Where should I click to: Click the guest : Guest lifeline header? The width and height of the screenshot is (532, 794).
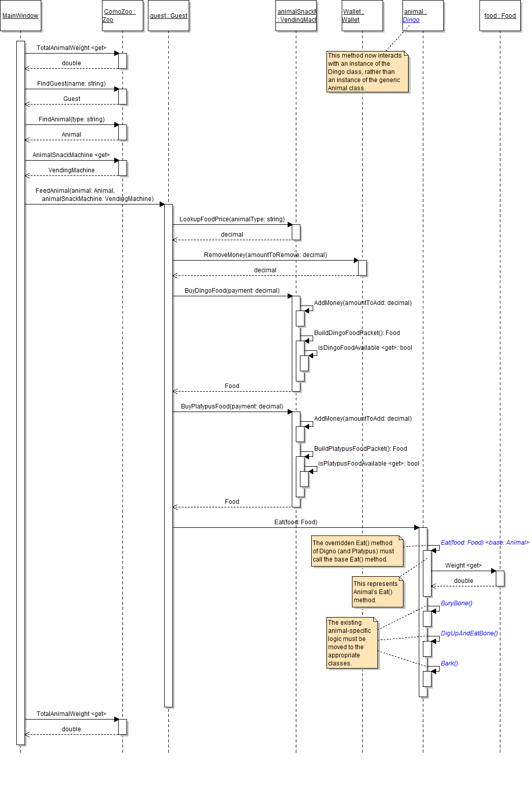[x=168, y=16]
